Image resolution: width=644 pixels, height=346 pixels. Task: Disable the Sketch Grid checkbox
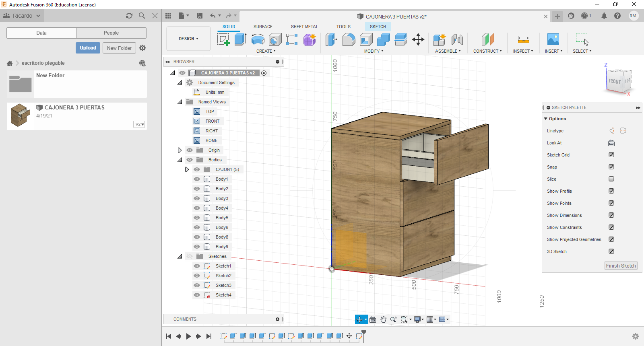(611, 155)
